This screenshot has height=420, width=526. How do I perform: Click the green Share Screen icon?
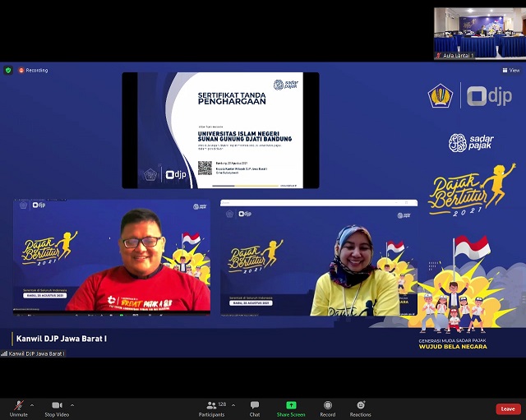tap(291, 405)
